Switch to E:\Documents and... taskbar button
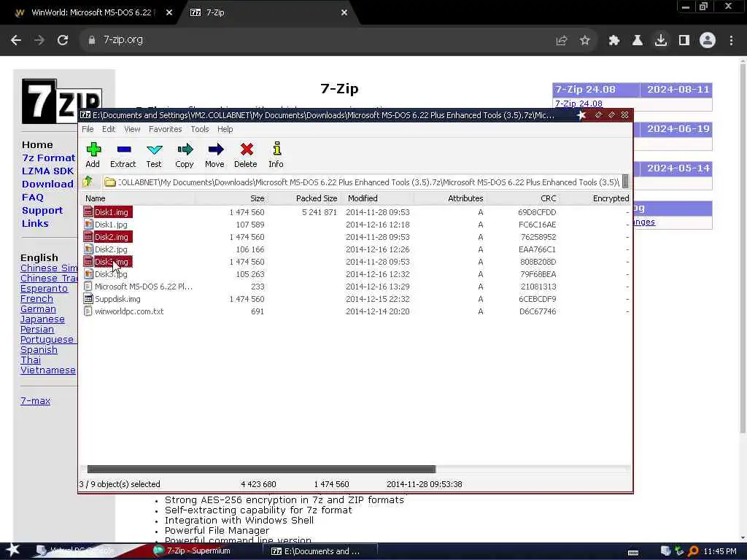 pyautogui.click(x=320, y=551)
